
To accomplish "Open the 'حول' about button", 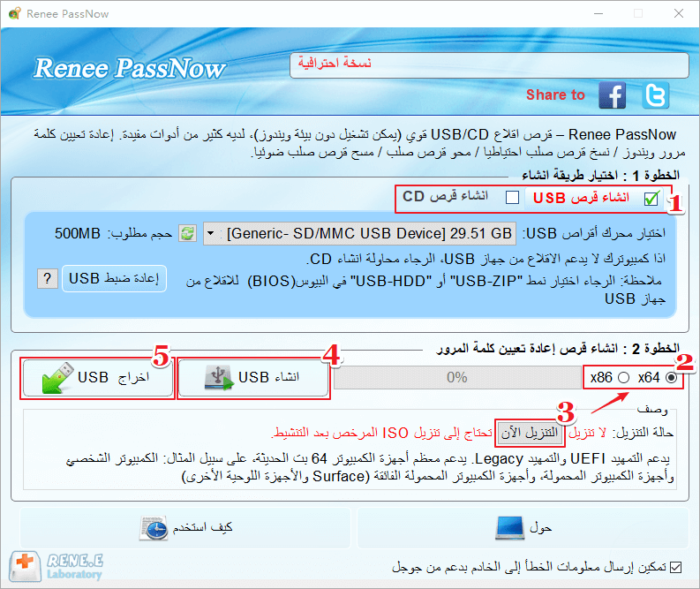I will [x=523, y=528].
